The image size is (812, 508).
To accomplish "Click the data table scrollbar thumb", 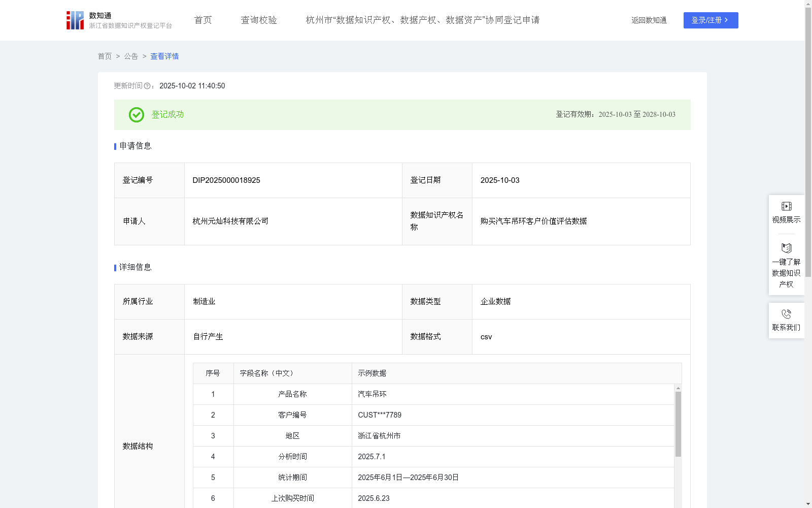I will (678, 424).
